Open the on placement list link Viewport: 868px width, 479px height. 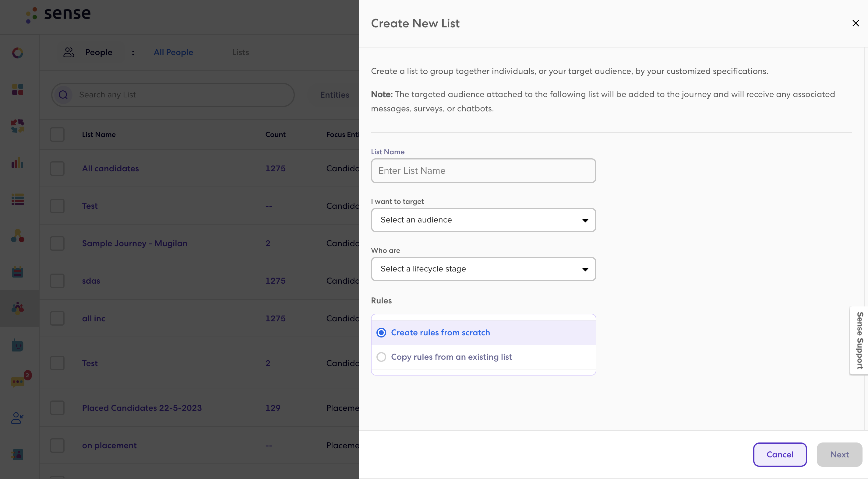coord(110,446)
